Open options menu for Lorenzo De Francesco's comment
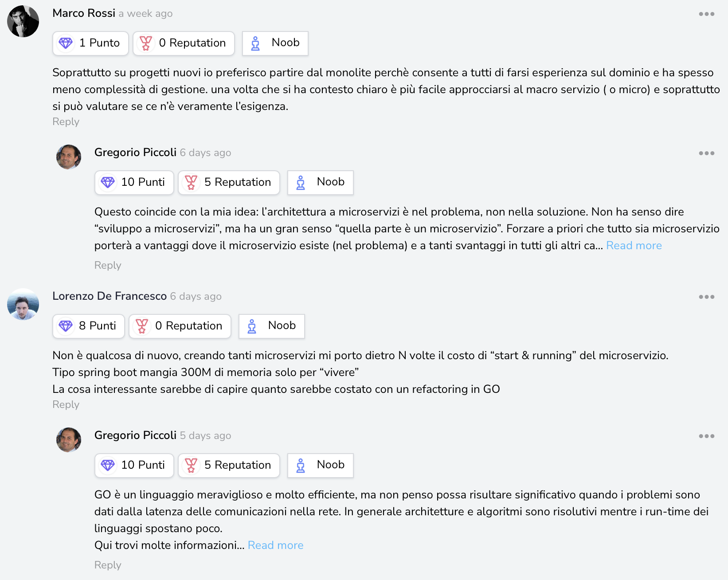728x580 pixels. [x=706, y=297]
